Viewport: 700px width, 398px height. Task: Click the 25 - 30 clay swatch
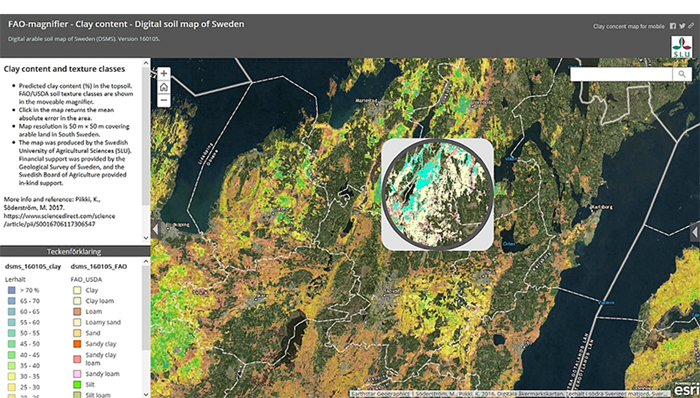[12, 387]
